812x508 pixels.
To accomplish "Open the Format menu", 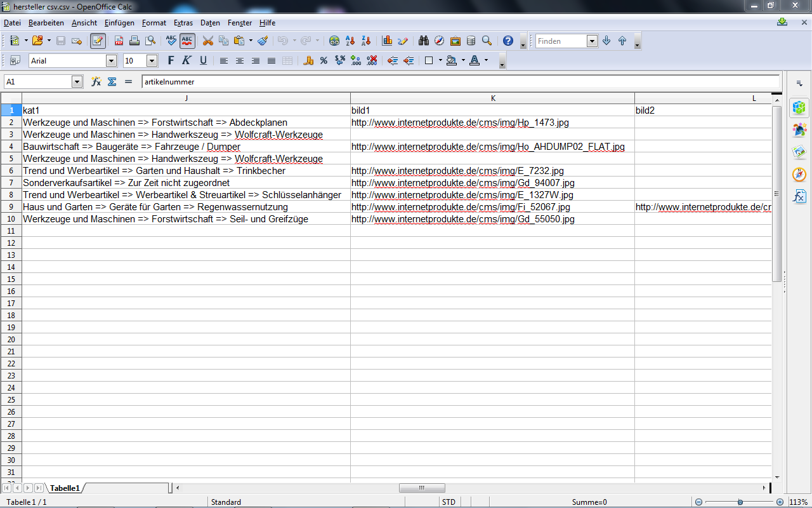I will coord(154,23).
